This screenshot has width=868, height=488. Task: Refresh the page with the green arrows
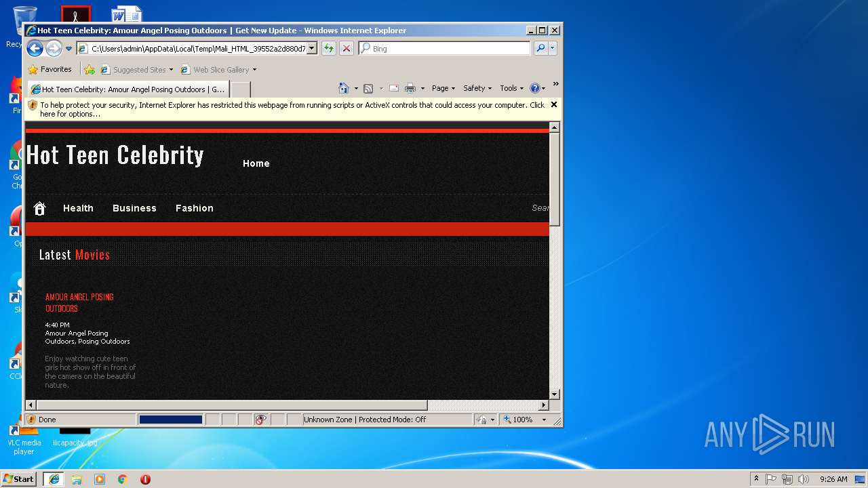coord(329,48)
